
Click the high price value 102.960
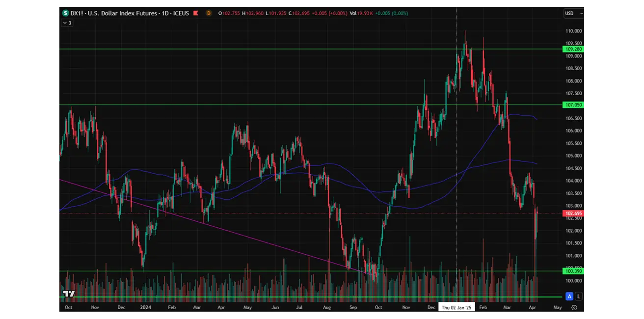click(x=254, y=13)
